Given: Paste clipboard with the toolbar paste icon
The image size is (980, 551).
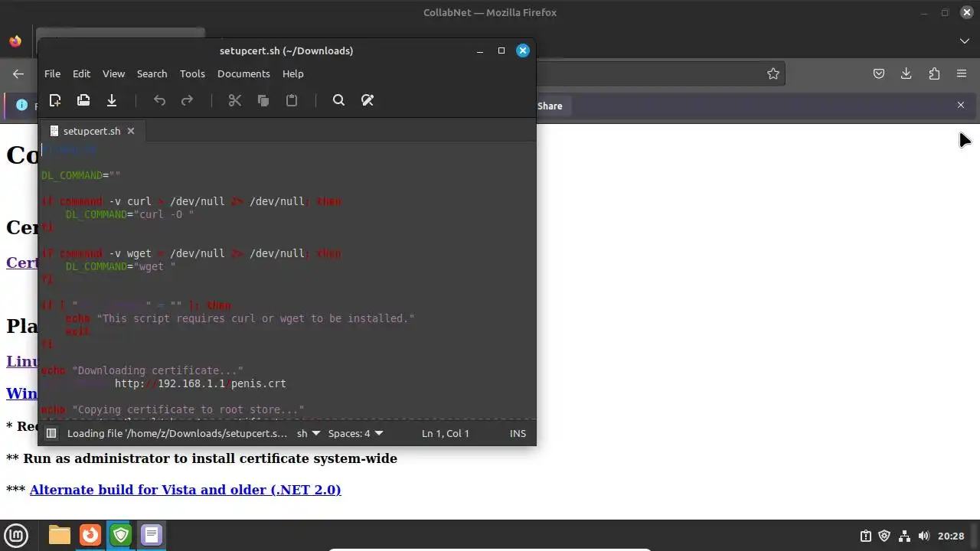Looking at the screenshot, I should (292, 100).
